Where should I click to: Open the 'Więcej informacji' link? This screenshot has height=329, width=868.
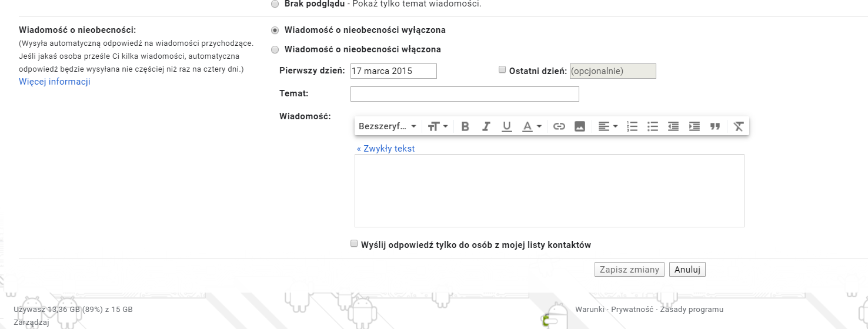55,82
